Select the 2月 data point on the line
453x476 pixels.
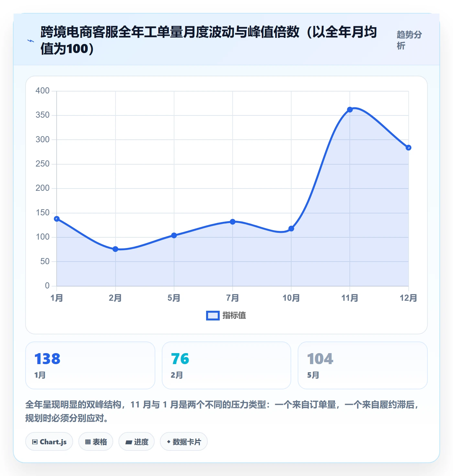(115, 249)
